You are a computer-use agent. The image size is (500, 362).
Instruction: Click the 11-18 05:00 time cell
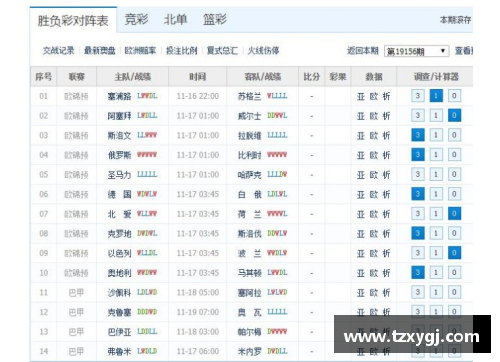tap(198, 293)
